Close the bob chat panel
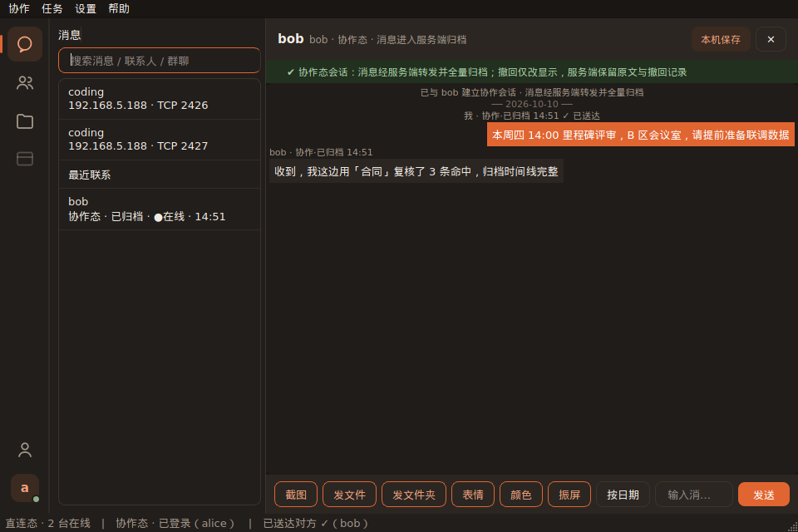 [771, 39]
